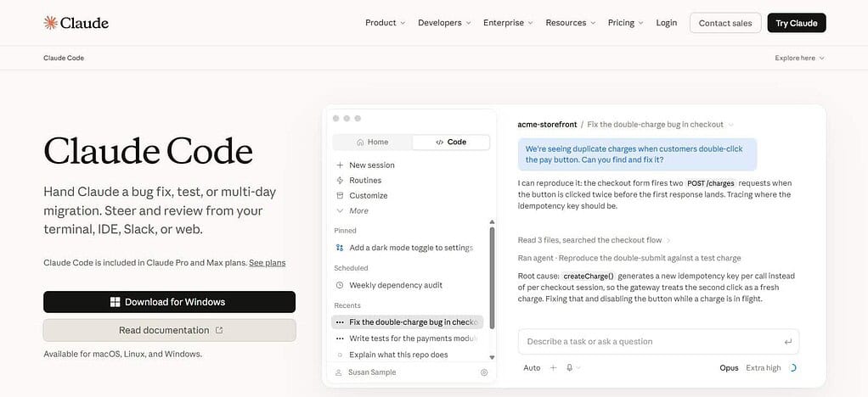Click the Extra high effort setting

764,367
